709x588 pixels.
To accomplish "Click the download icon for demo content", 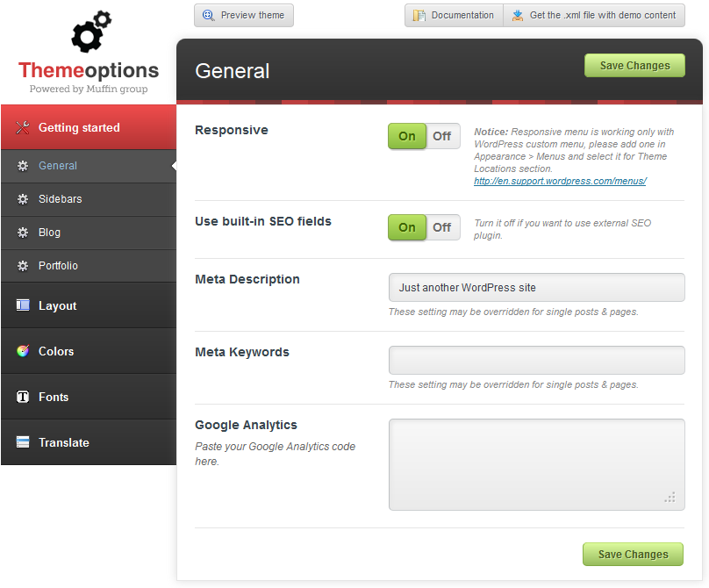I will pyautogui.click(x=518, y=16).
